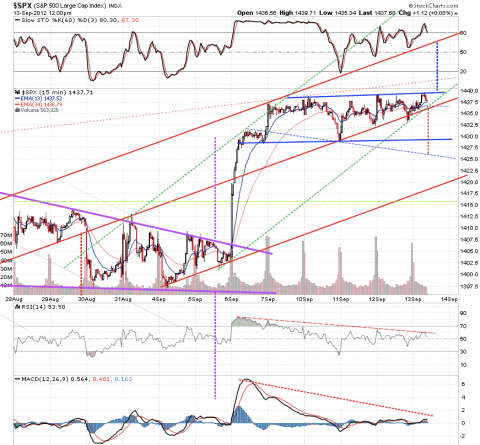Click the 1430.0 price axis label
Image resolution: width=480 pixels, height=445 pixels.
pyautogui.click(x=470, y=136)
